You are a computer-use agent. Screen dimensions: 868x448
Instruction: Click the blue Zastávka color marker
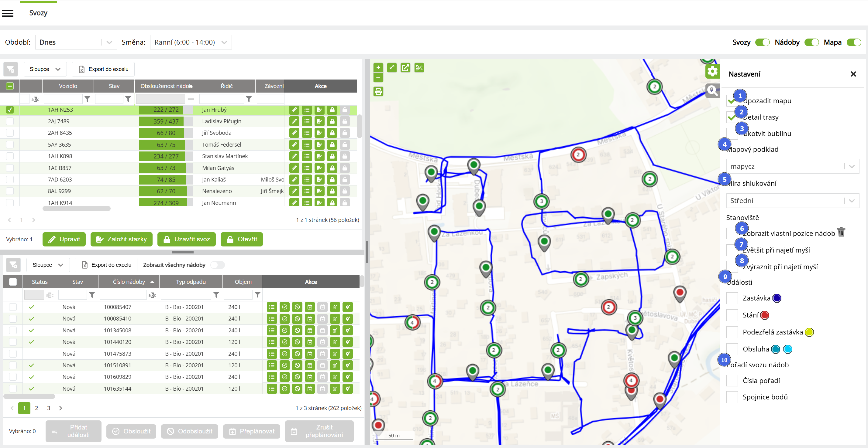(777, 298)
